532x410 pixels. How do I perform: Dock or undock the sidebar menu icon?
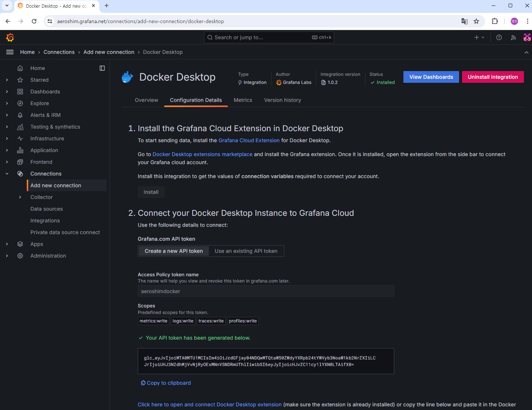(x=102, y=68)
